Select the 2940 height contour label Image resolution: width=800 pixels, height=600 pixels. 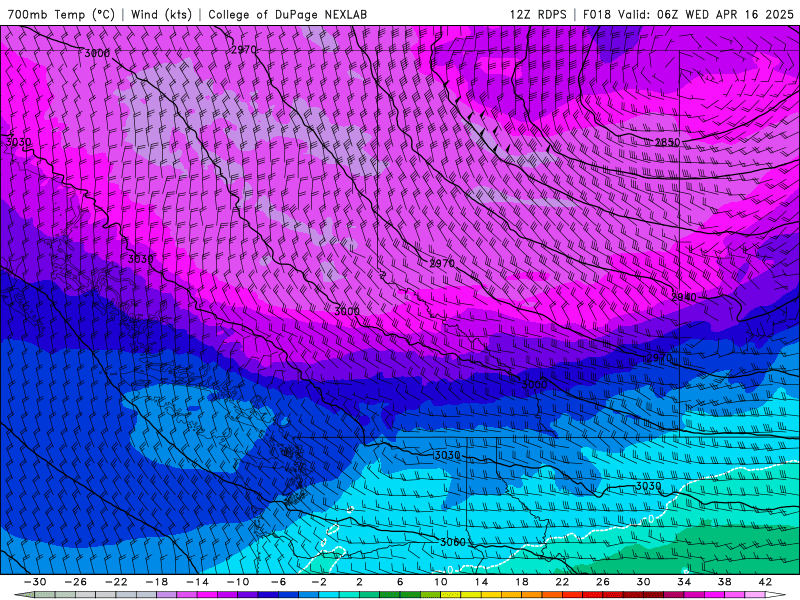[684, 297]
